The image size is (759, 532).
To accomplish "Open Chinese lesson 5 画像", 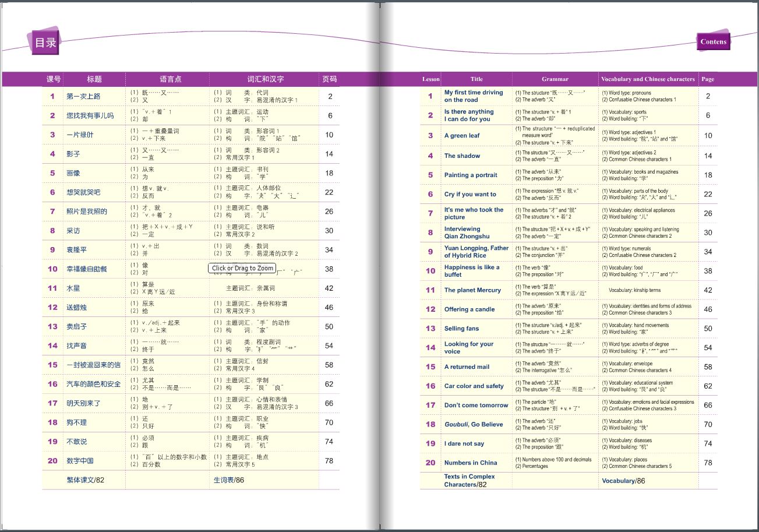I will coord(73,173).
